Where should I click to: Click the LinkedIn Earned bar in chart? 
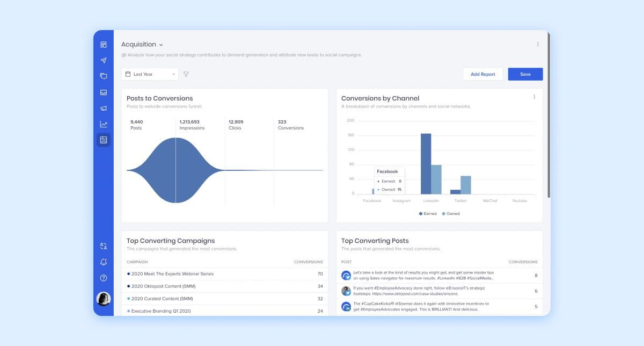(x=426, y=164)
